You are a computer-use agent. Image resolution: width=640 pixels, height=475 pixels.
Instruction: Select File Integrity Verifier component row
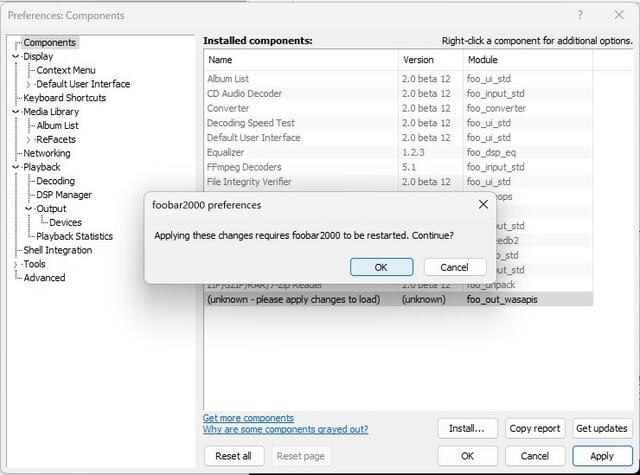[x=398, y=182]
